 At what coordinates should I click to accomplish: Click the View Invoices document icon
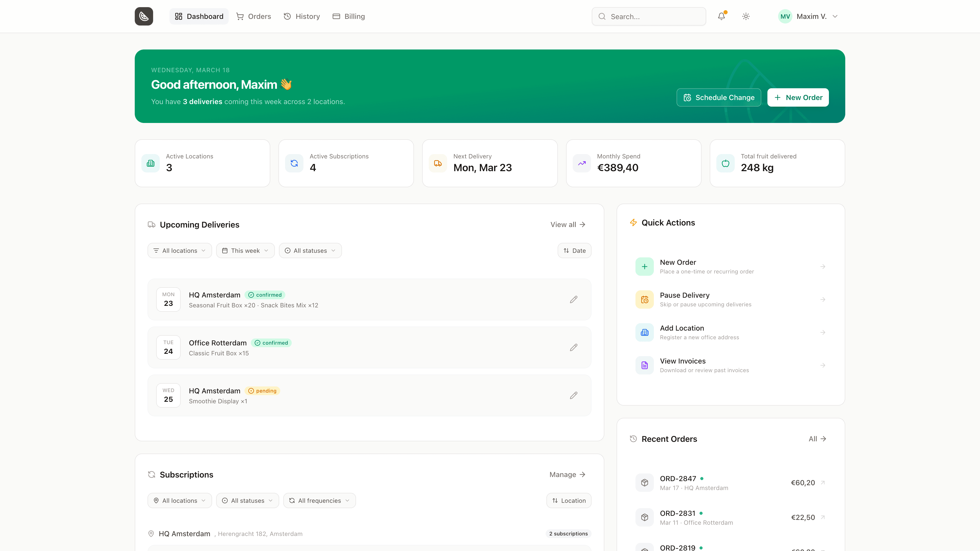pos(644,366)
